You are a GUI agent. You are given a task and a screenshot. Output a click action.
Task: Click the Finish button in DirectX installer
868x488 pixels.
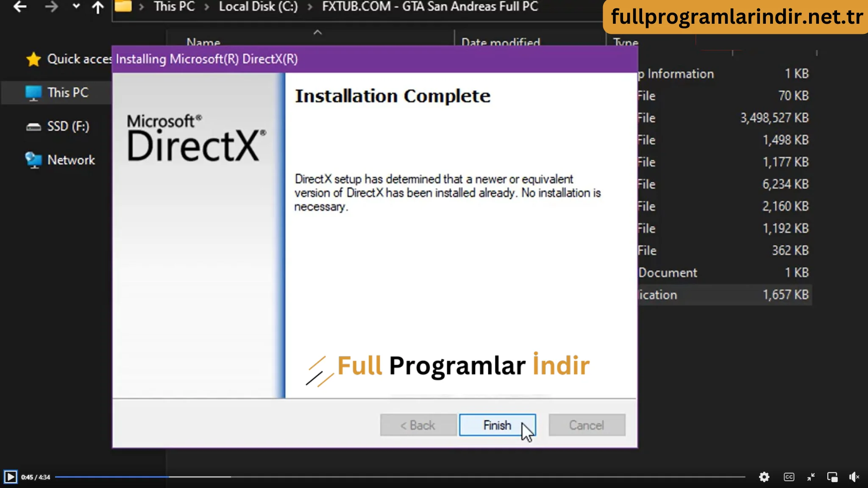pyautogui.click(x=497, y=425)
